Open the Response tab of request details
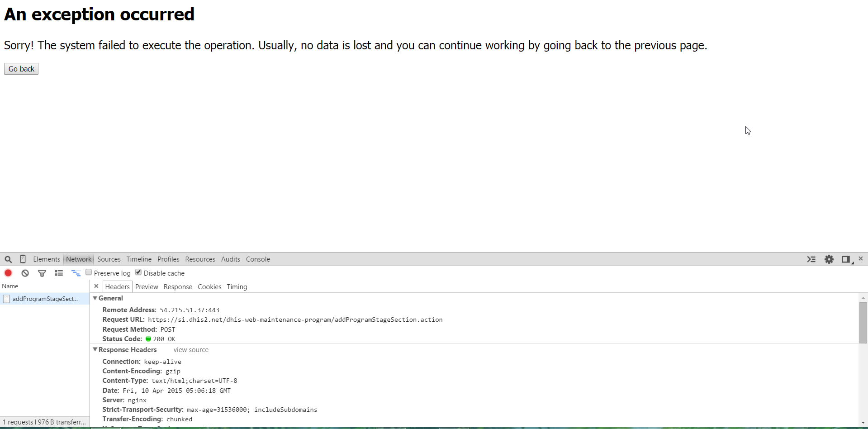868x429 pixels. tap(178, 287)
